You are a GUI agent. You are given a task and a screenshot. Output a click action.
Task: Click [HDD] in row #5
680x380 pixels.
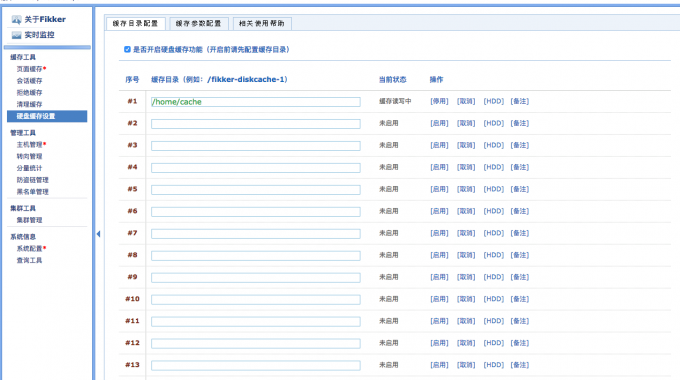point(494,189)
